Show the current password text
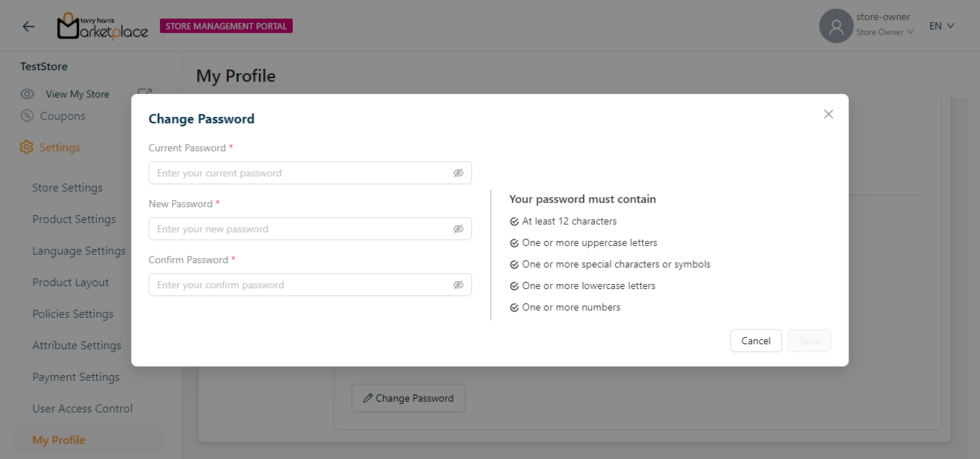The width and height of the screenshot is (980, 459). (x=458, y=173)
